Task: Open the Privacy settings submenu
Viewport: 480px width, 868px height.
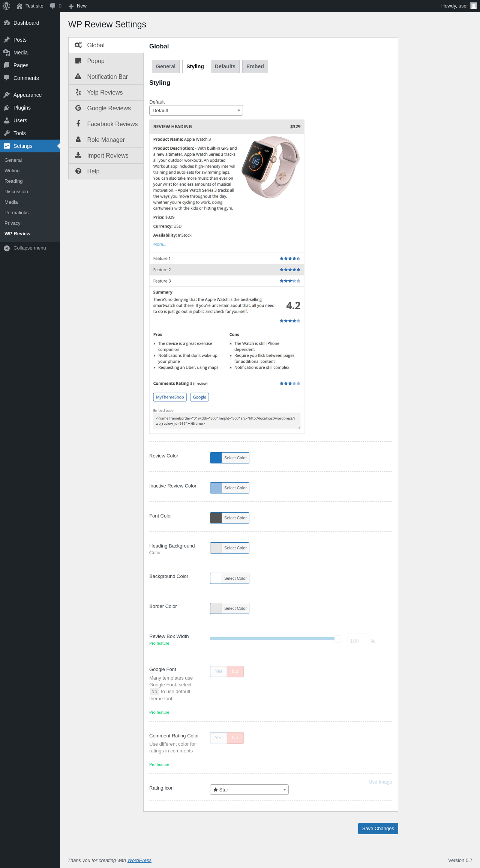Action: (x=12, y=223)
